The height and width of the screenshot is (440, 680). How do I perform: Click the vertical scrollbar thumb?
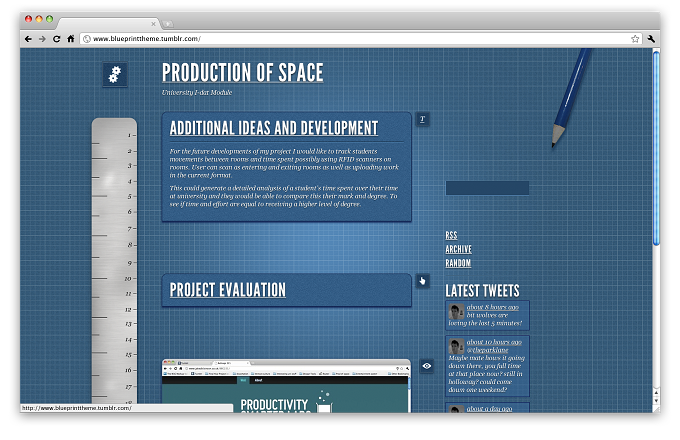(x=656, y=148)
